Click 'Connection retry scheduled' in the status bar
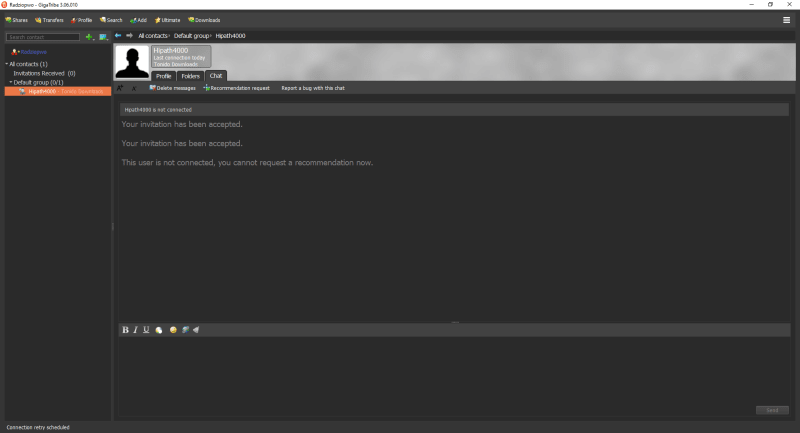800x433 pixels. 38,427
